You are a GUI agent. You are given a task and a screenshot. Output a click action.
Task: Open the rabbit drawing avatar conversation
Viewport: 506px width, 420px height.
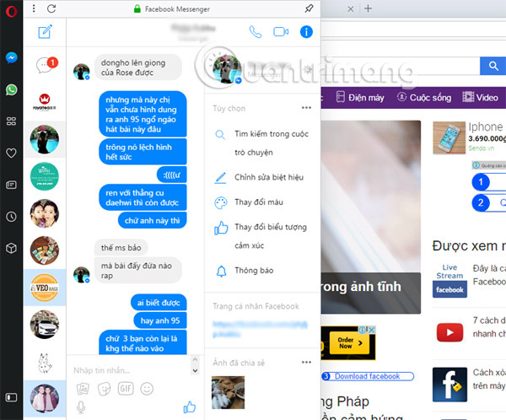coord(45,363)
